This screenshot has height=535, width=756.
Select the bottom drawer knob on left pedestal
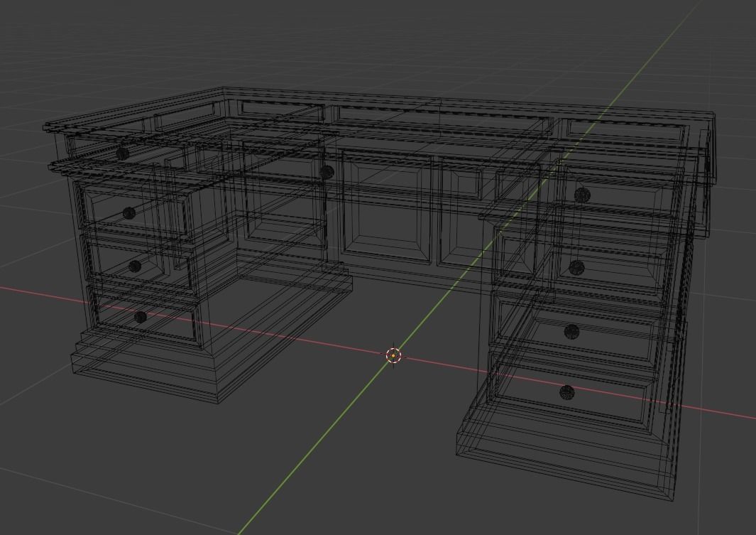[140, 317]
